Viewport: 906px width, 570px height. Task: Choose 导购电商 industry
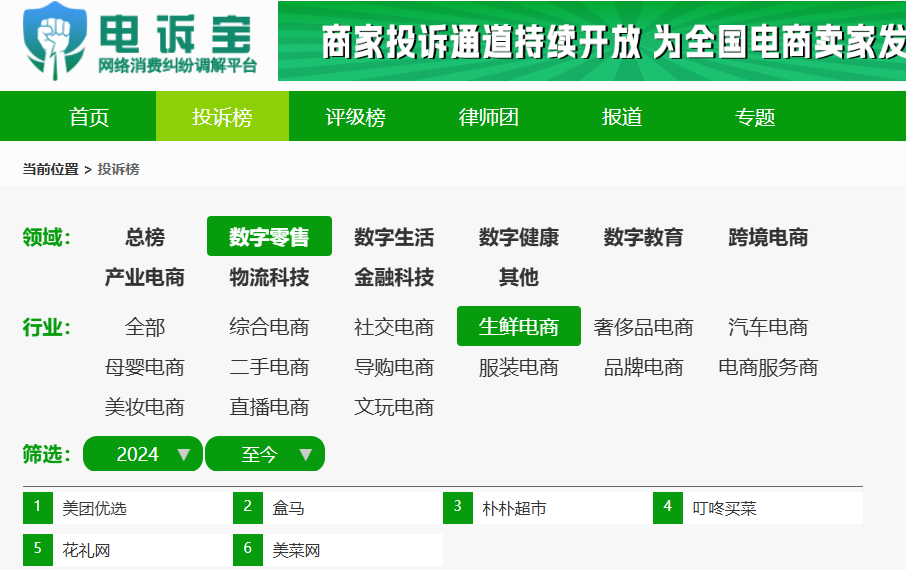coord(394,367)
